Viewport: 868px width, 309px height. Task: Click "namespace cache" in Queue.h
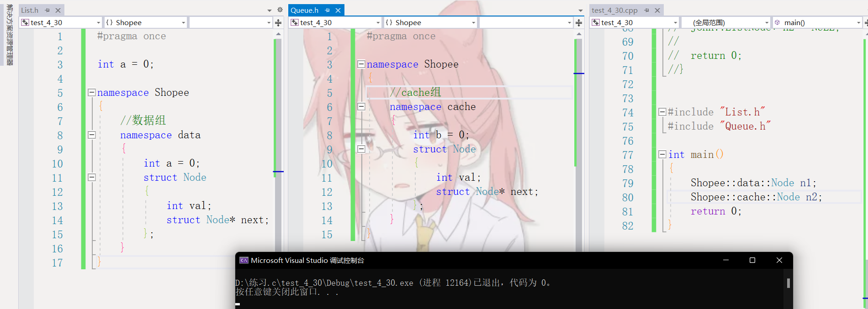[x=433, y=107]
